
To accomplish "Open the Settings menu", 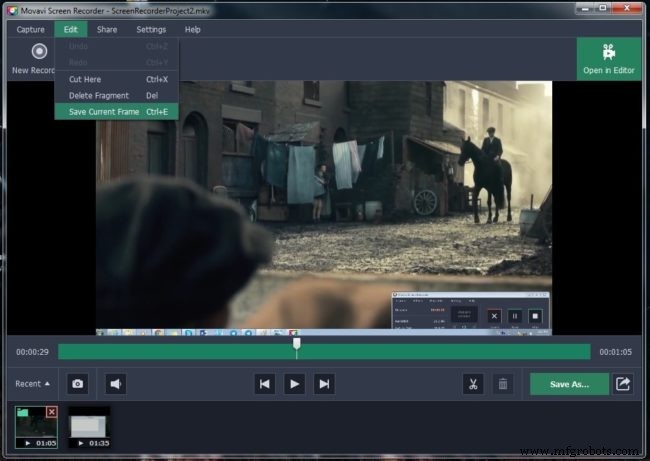I will [x=151, y=29].
